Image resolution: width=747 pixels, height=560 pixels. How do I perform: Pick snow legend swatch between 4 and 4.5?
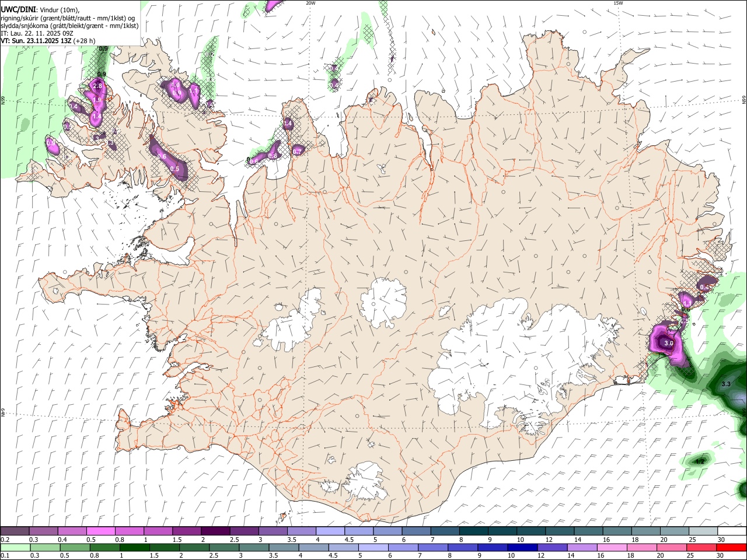point(330,531)
